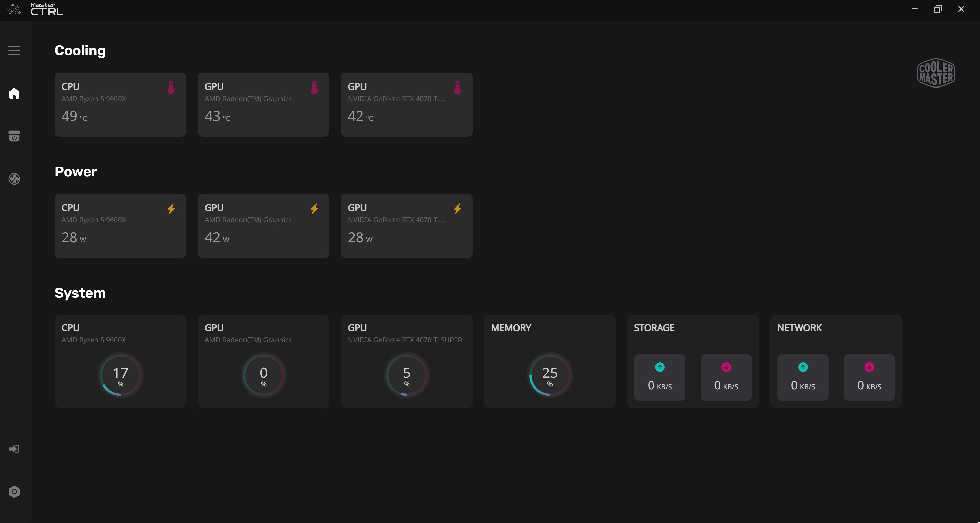Viewport: 980px width, 523px height.
Task: Click the lightning icon on the Radeon power card
Action: 314,209
